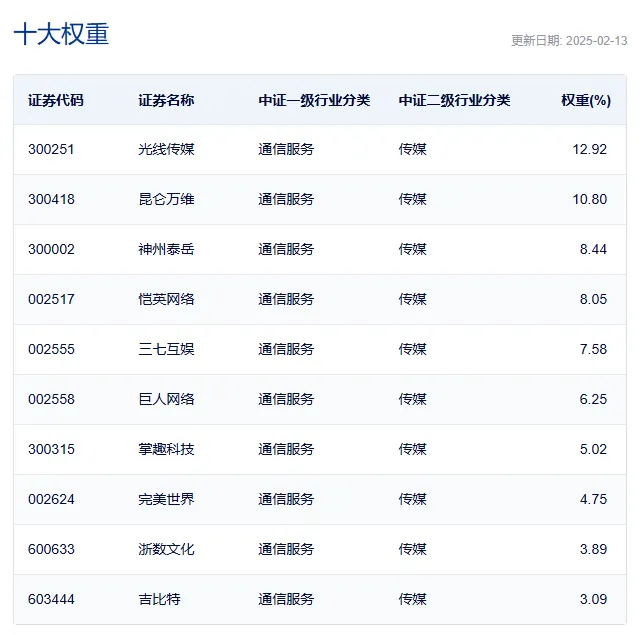Click 传媒 in the 三七互娱 row
The height and width of the screenshot is (635, 643).
click(x=413, y=349)
